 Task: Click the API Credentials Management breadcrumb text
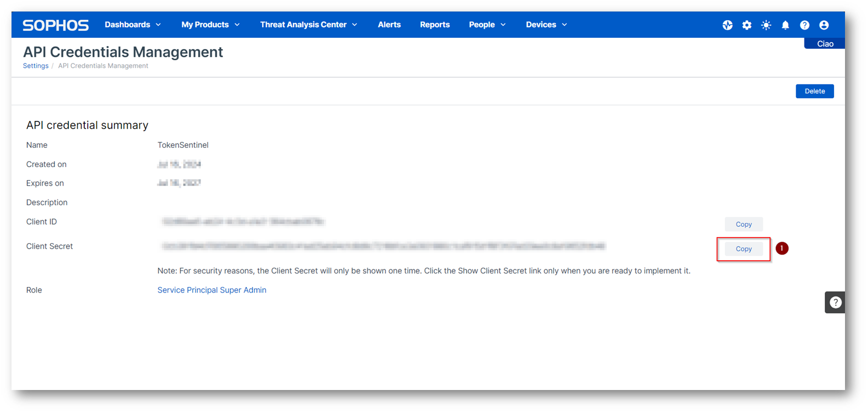(103, 66)
